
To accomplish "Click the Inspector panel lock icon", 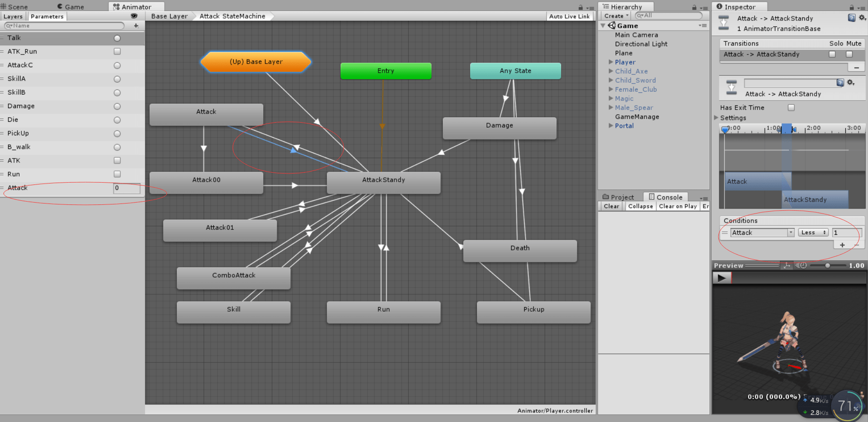I will click(851, 7).
